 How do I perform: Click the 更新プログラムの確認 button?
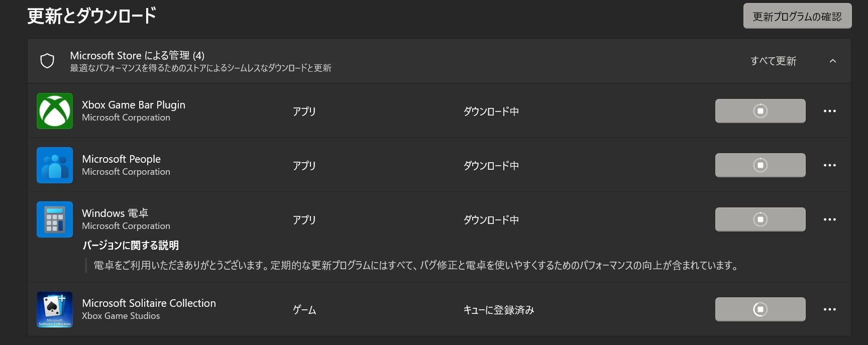pos(797,16)
